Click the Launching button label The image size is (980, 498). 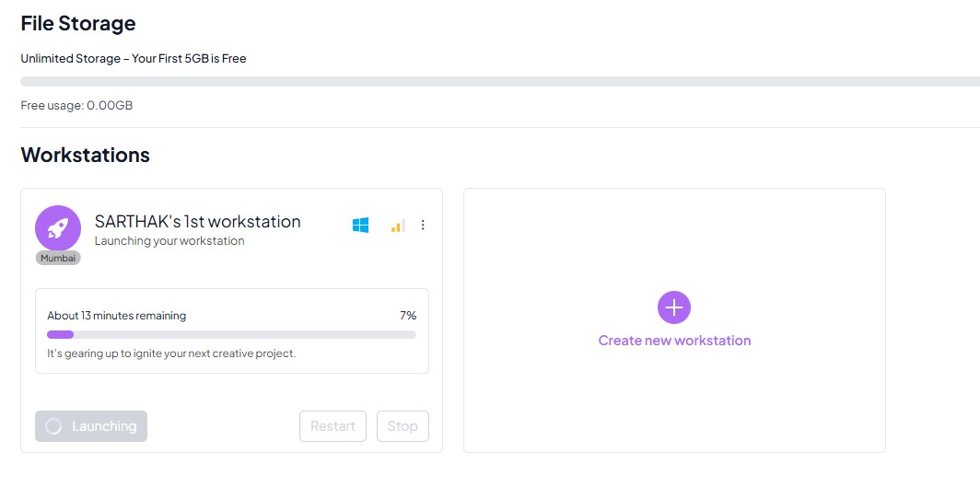(x=104, y=426)
